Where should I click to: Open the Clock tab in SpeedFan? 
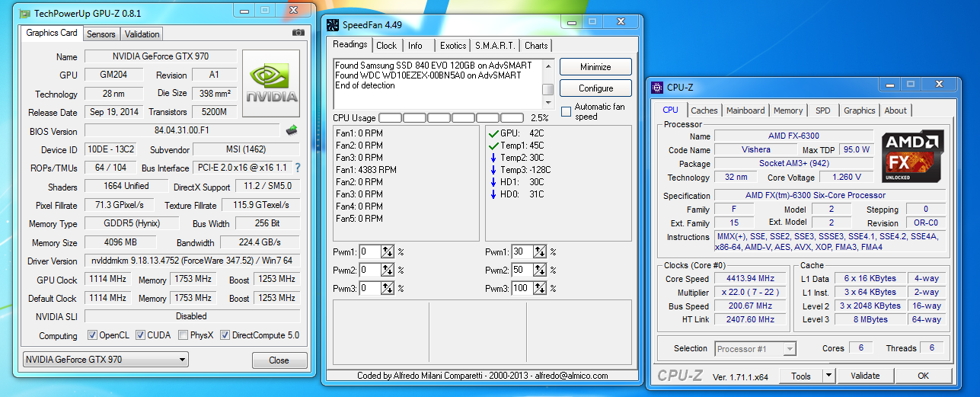[x=387, y=46]
